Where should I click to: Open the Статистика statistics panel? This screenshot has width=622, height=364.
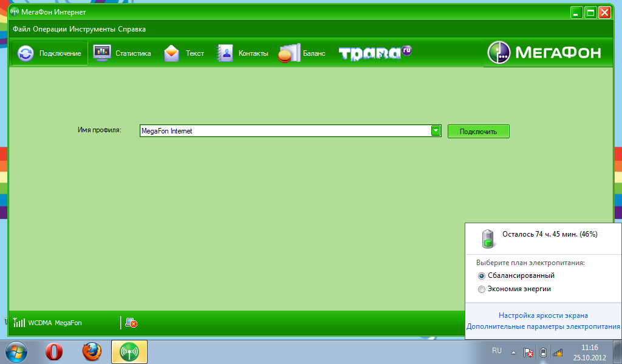(122, 53)
